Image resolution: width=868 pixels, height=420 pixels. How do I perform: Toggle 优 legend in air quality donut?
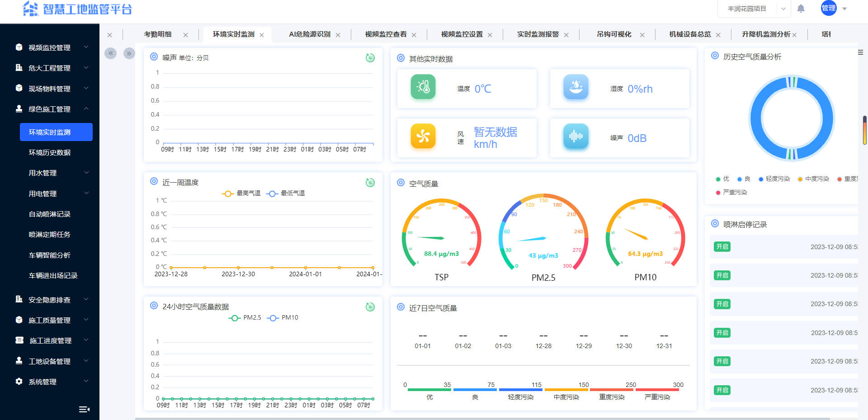(x=722, y=179)
